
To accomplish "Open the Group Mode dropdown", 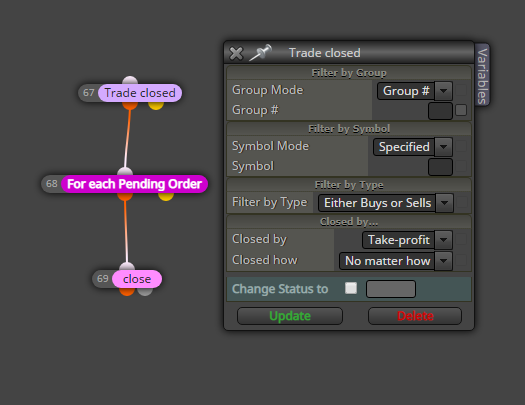I will [415, 91].
